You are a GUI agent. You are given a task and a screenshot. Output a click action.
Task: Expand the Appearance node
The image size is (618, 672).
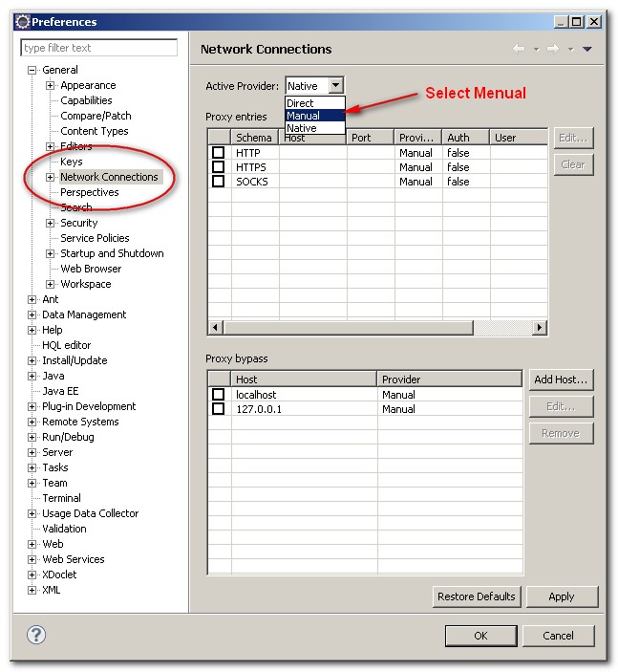point(50,85)
